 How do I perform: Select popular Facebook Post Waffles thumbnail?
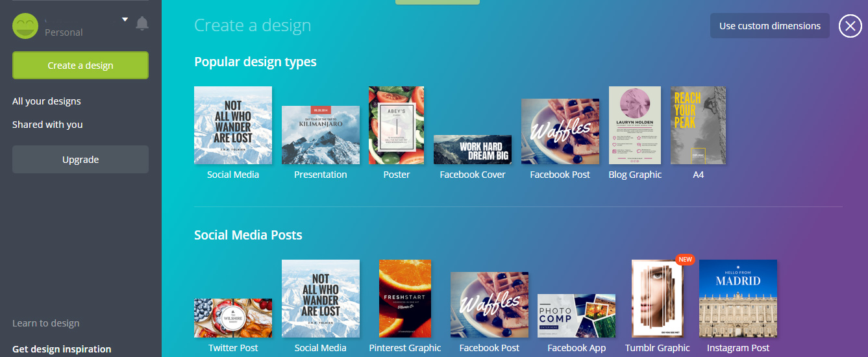[560, 132]
